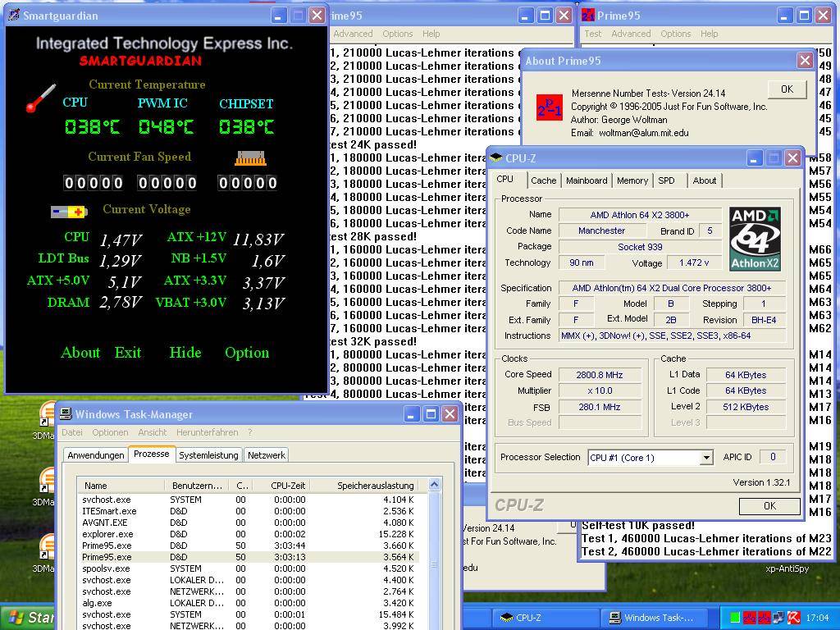Click the Core Speed value 2800.8 MHz

click(600, 375)
